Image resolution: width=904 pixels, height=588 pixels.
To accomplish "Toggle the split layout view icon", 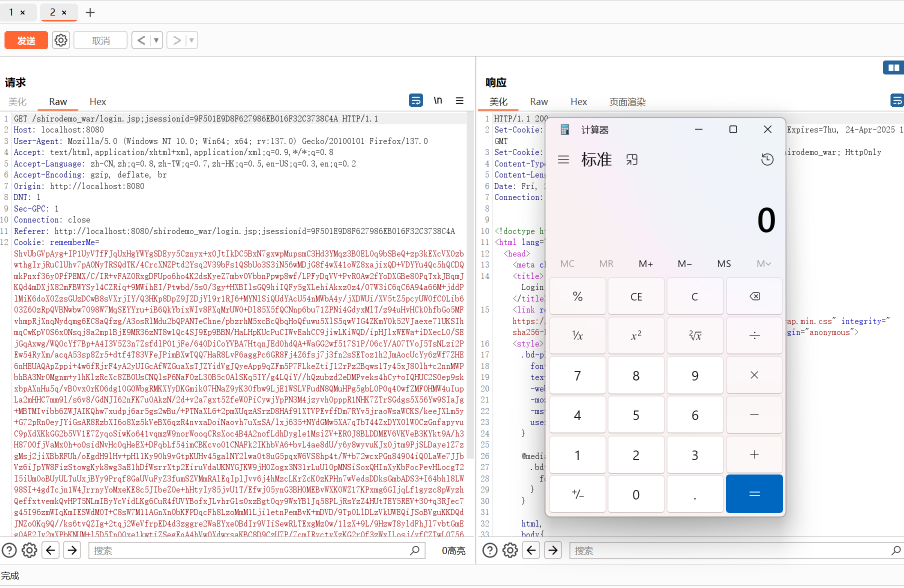I will (893, 67).
